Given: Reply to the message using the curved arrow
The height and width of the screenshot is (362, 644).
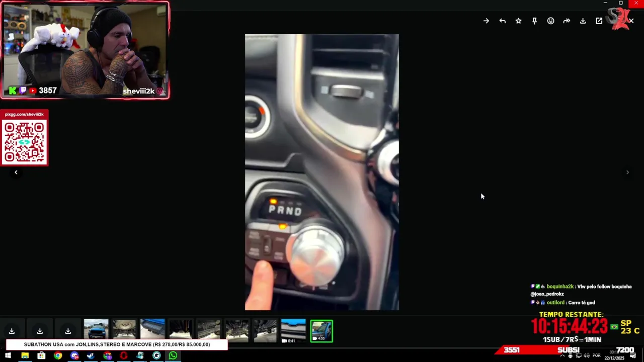Looking at the screenshot, I should coord(502,21).
